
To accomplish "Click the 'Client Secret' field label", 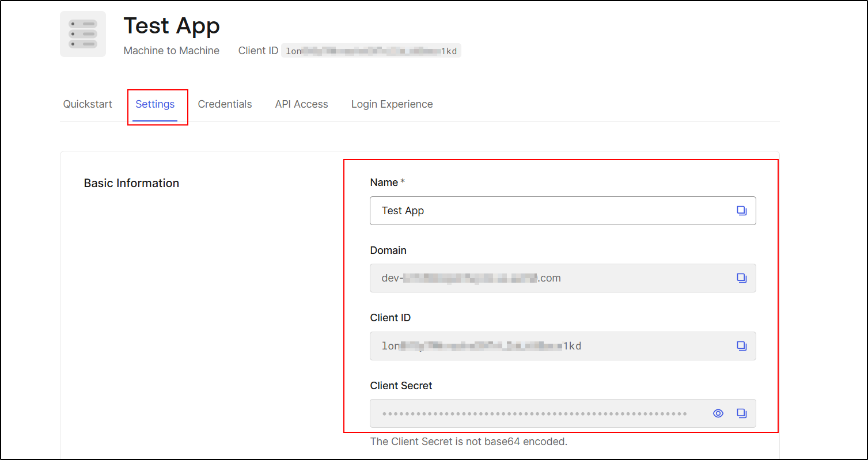I will point(401,386).
